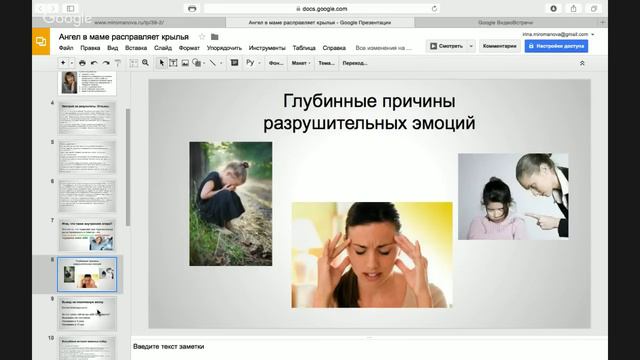The width and height of the screenshot is (640, 360).
Task: Collapse the menus with double chevron
Action: tap(582, 63)
